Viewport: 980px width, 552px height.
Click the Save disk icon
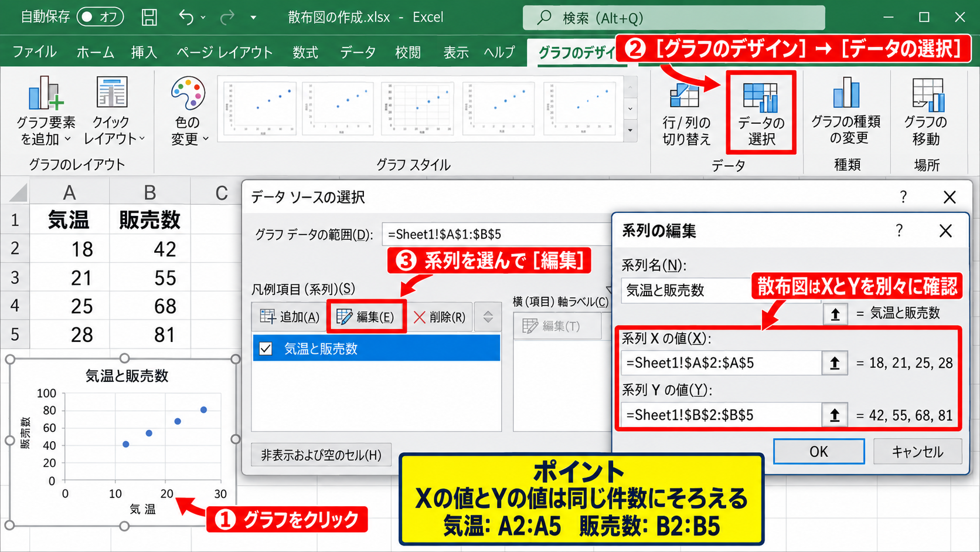pyautogui.click(x=149, y=18)
